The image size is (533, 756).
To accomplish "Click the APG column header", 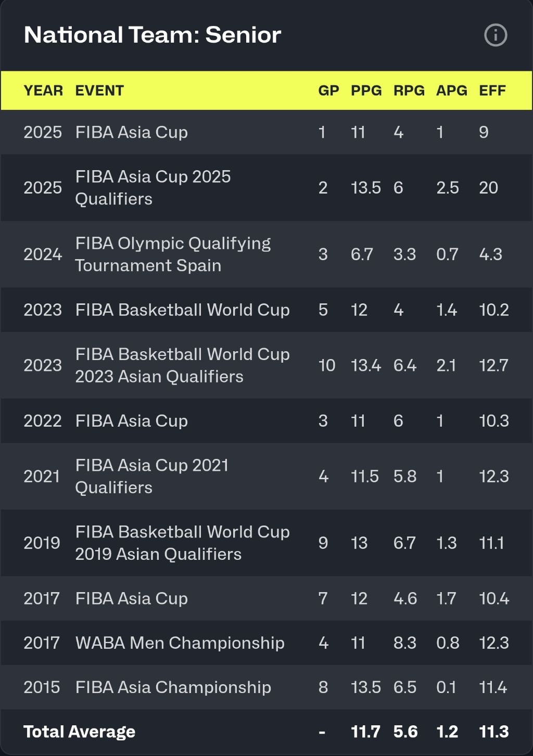I will (451, 91).
